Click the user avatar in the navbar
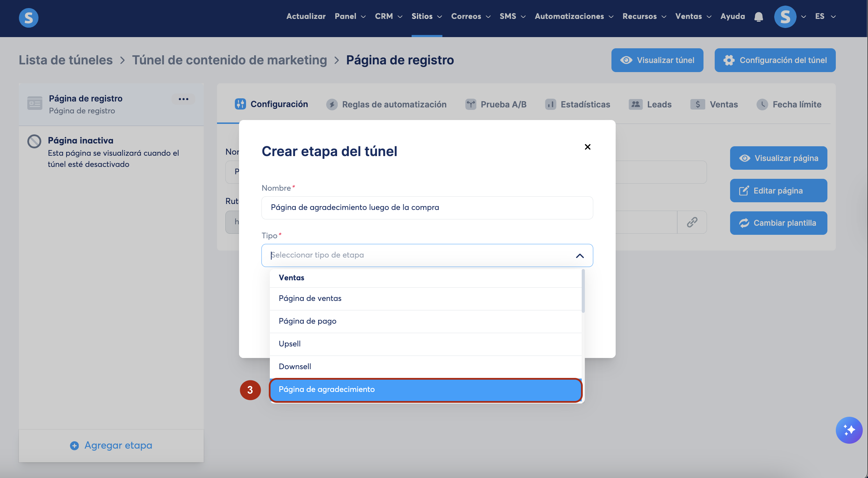This screenshot has height=478, width=868. 785,17
